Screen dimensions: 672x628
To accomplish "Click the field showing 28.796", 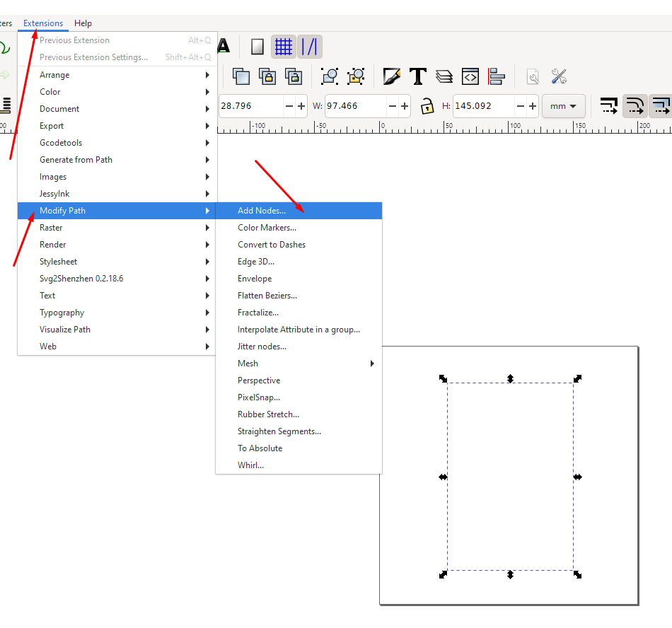I will [250, 106].
